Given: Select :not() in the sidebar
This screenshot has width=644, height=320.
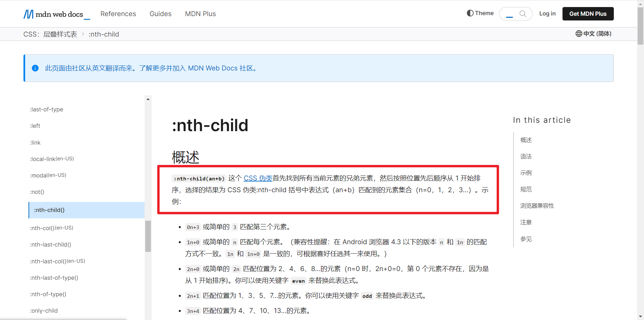Looking at the screenshot, I should pos(37,192).
